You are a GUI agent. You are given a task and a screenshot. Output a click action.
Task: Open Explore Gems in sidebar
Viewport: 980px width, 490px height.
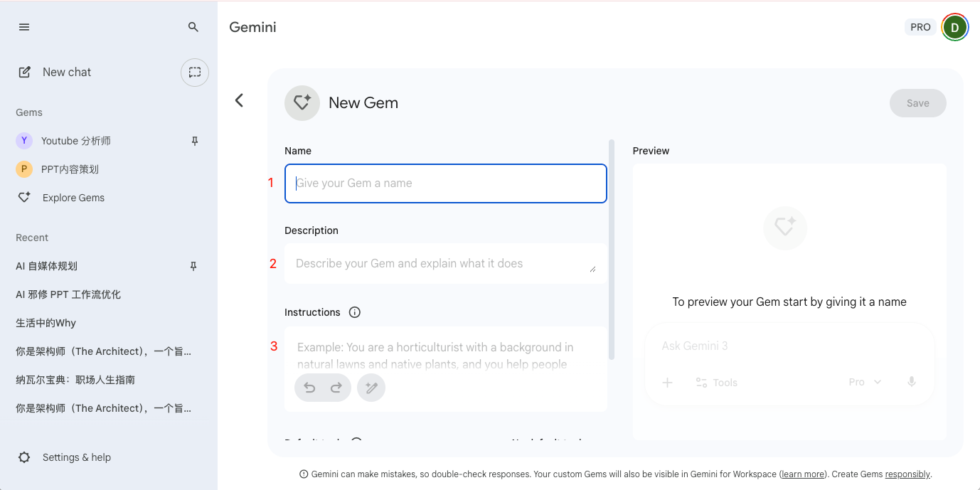(x=73, y=198)
